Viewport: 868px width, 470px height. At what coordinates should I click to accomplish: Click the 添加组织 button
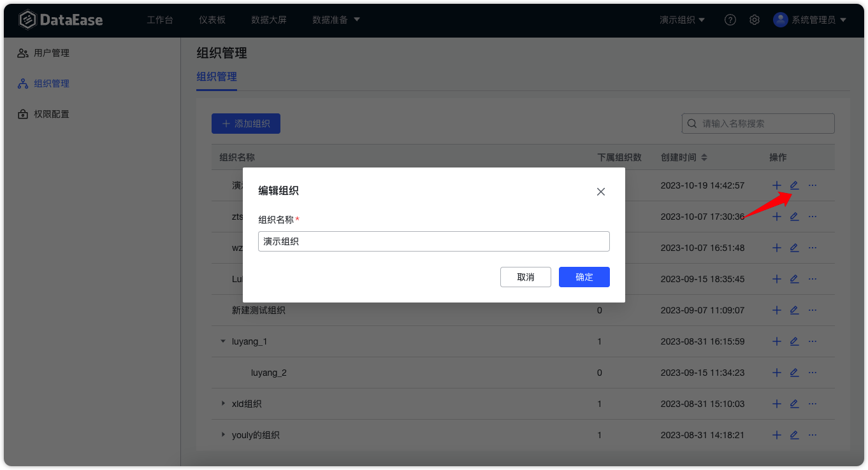tap(246, 124)
